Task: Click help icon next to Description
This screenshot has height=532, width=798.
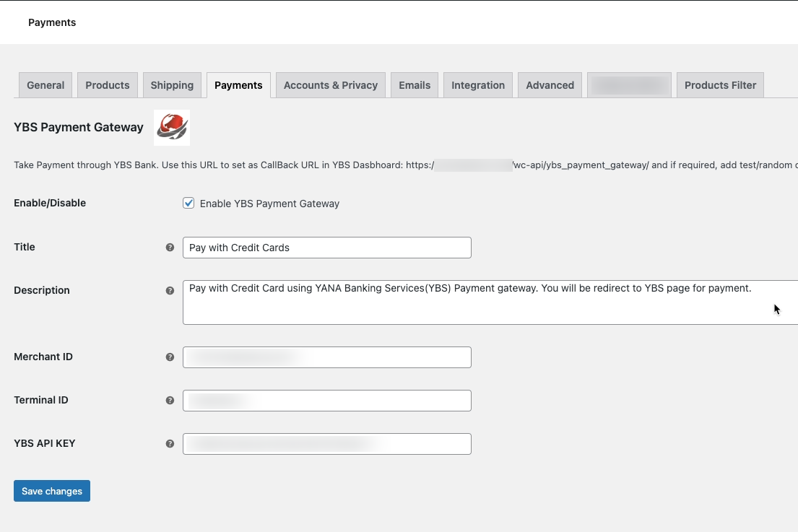Action: (x=170, y=290)
